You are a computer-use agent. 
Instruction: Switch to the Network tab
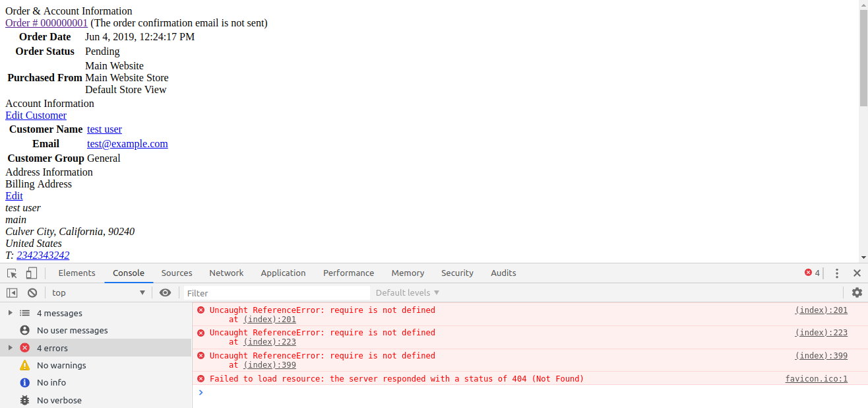226,273
